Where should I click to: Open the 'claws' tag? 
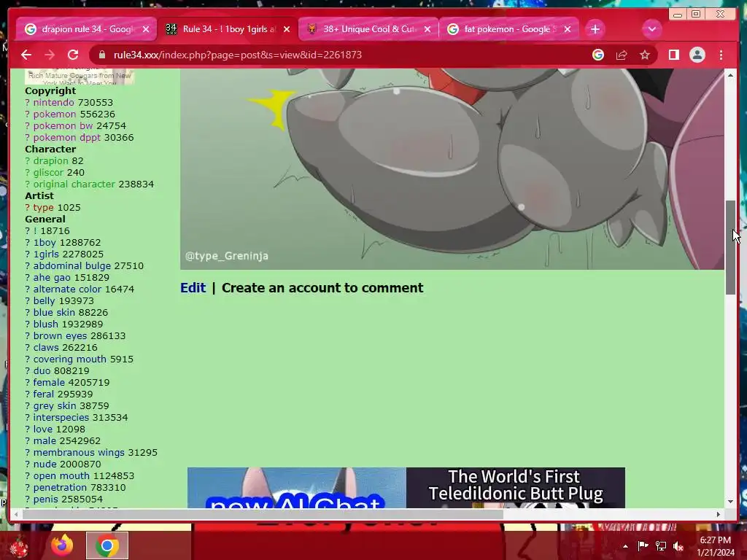(x=46, y=348)
